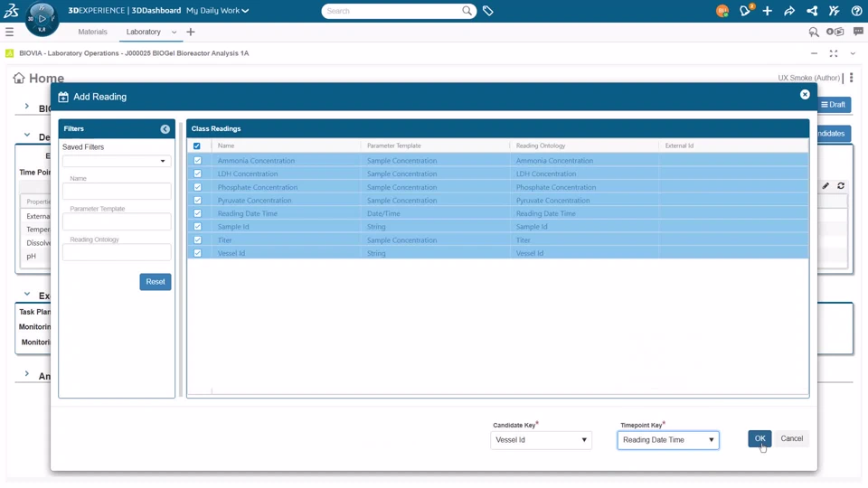Open the chat messages icon

tap(858, 33)
